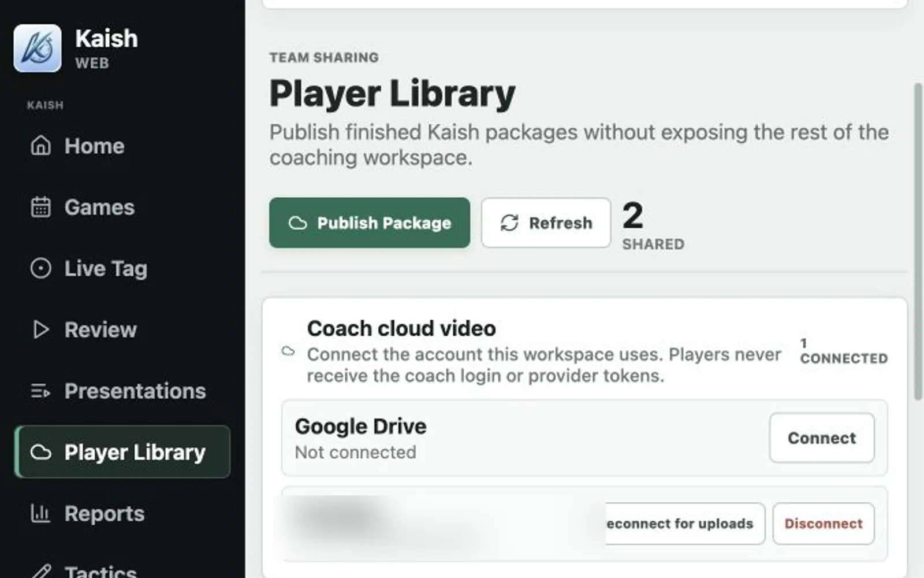Click the 'Google Drive' provider name
Image resolution: width=924 pixels, height=578 pixels.
click(x=361, y=426)
